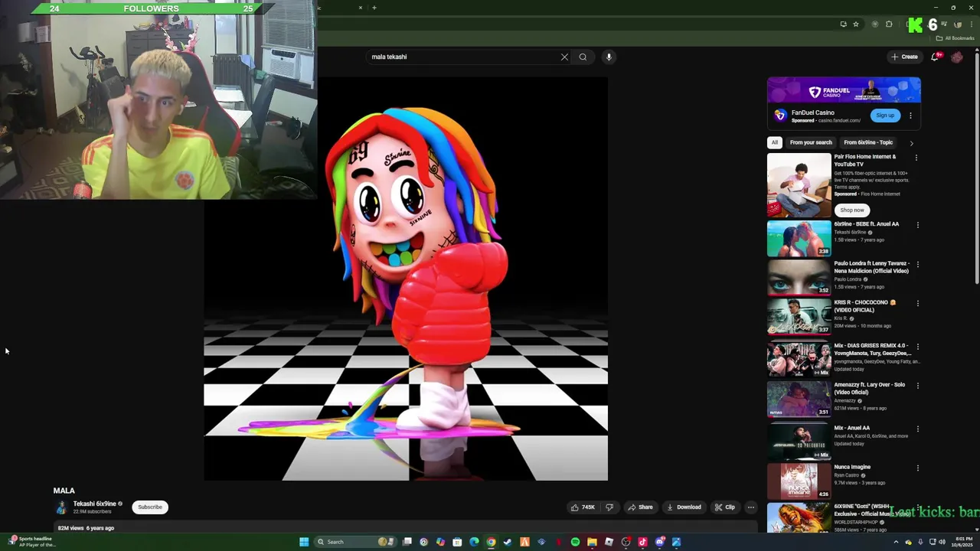The height and width of the screenshot is (551, 980).
Task: Open Nunca Imagine video thumbnail
Action: [799, 481]
